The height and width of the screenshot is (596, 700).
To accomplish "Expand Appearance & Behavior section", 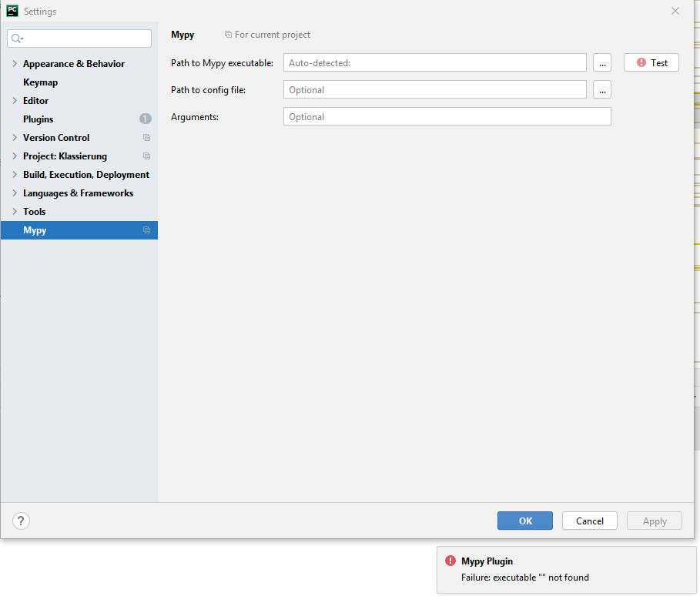I will click(x=15, y=63).
